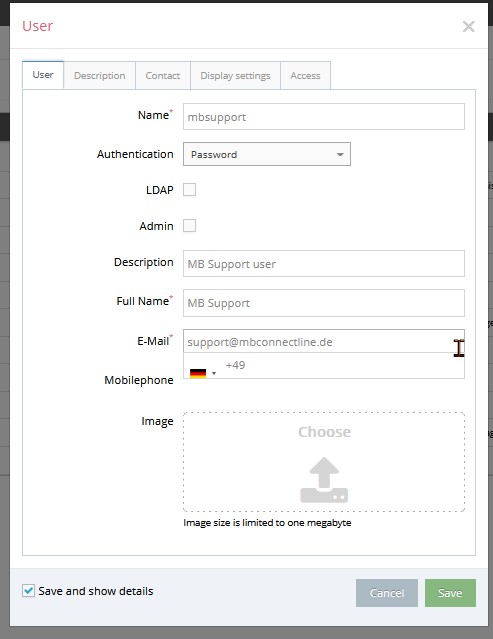This screenshot has height=639, width=493.
Task: Click the Cancel button
Action: [x=387, y=593]
